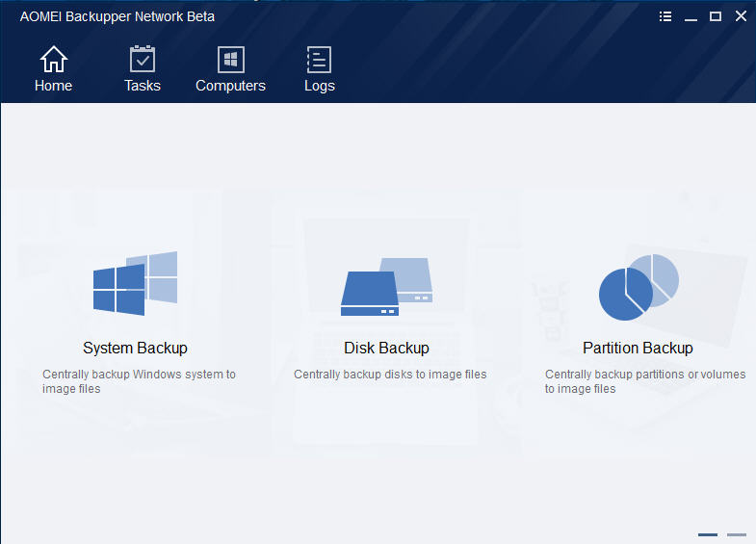Click the "Computers" label in navigation
Image resolution: width=756 pixels, height=544 pixels.
pos(230,86)
